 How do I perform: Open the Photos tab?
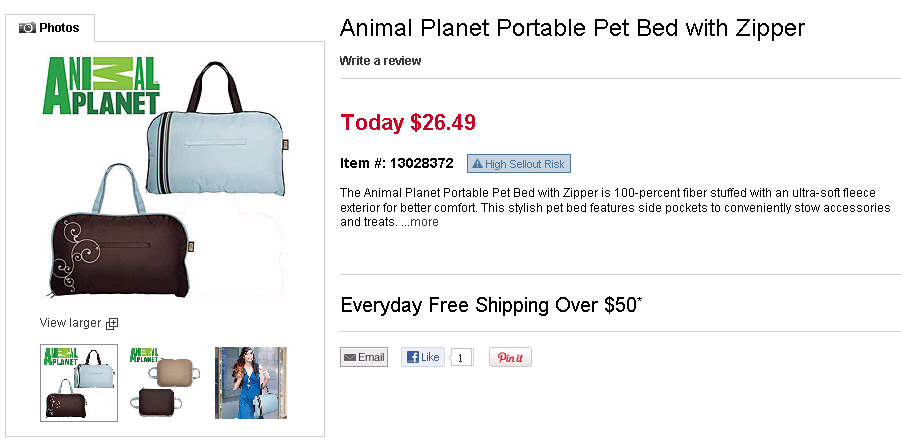(x=49, y=28)
